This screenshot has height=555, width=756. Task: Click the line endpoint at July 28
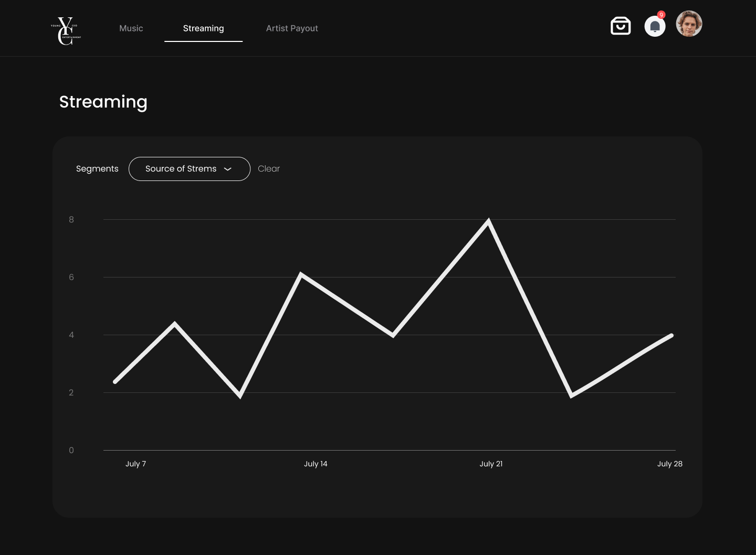[671, 336]
